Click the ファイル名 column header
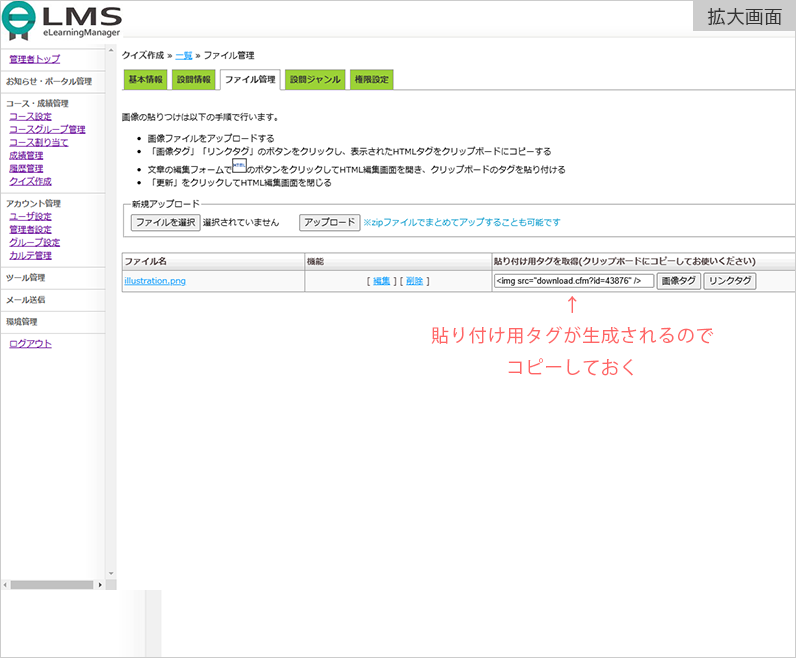 point(213,261)
